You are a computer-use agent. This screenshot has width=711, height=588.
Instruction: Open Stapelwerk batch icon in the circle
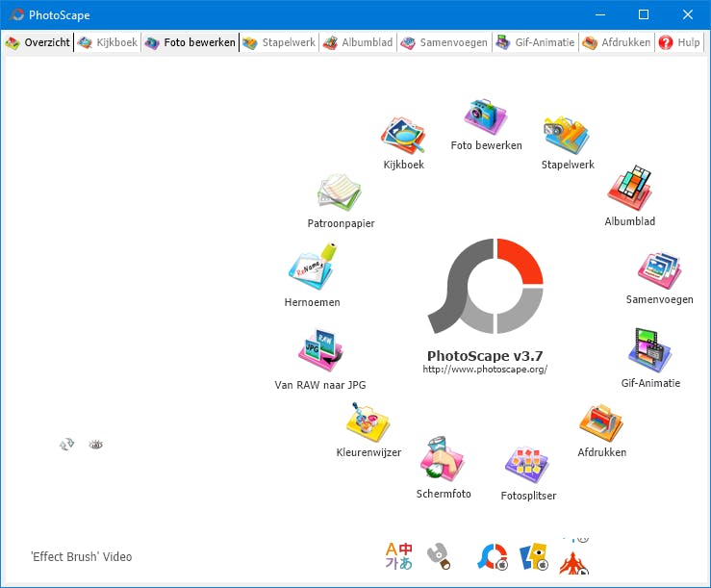(567, 135)
